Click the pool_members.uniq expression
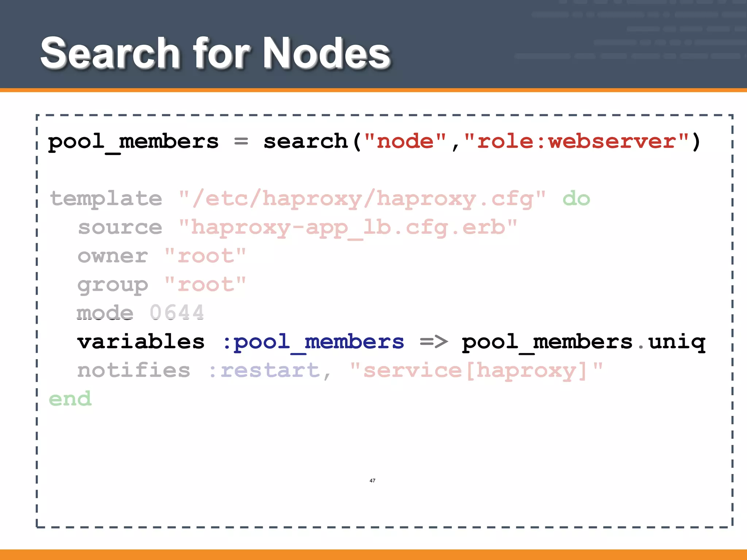 (584, 343)
